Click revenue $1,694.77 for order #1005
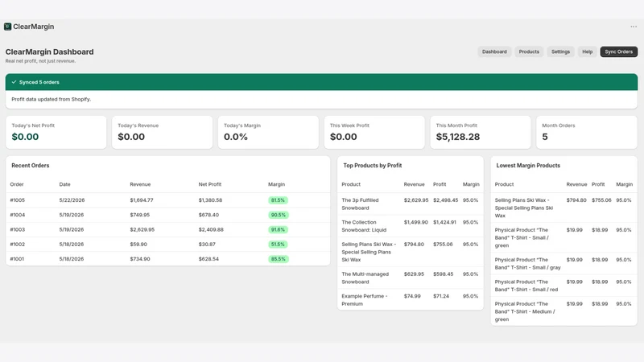This screenshot has height=362, width=644. (x=142, y=200)
